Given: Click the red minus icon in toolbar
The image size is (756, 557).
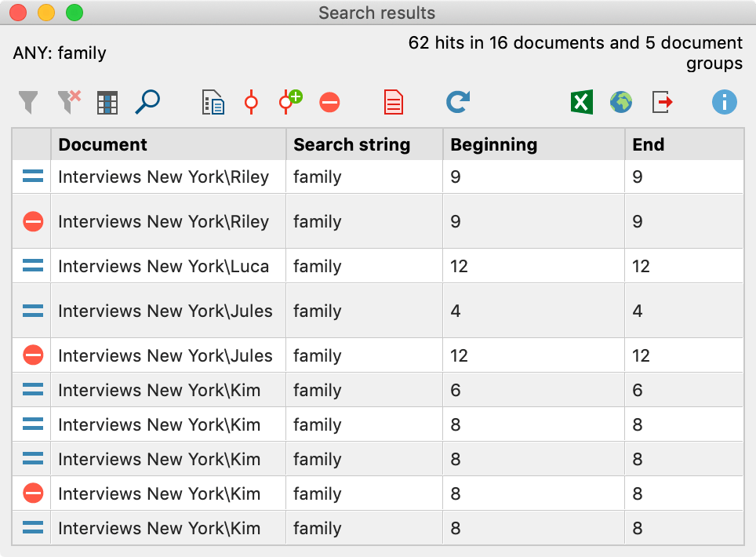Looking at the screenshot, I should pos(329,102).
